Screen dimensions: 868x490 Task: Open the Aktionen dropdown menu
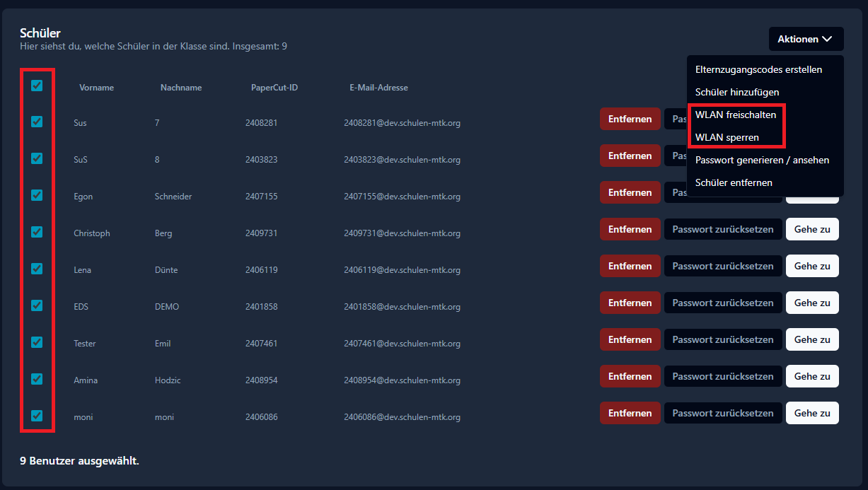[x=806, y=39]
